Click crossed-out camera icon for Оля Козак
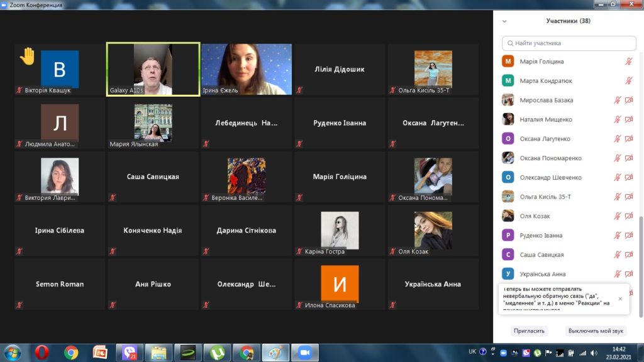 click(x=629, y=216)
